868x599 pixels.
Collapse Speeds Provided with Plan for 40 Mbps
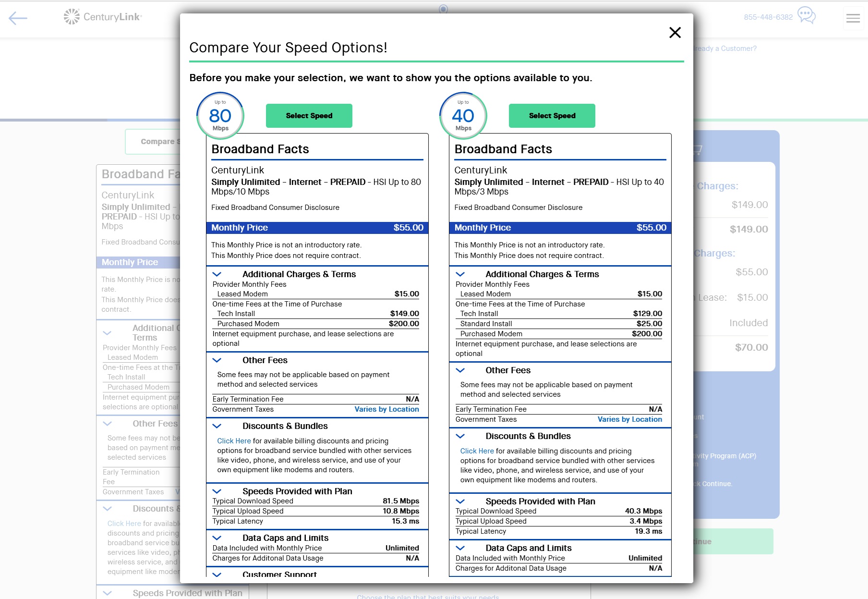[460, 501]
